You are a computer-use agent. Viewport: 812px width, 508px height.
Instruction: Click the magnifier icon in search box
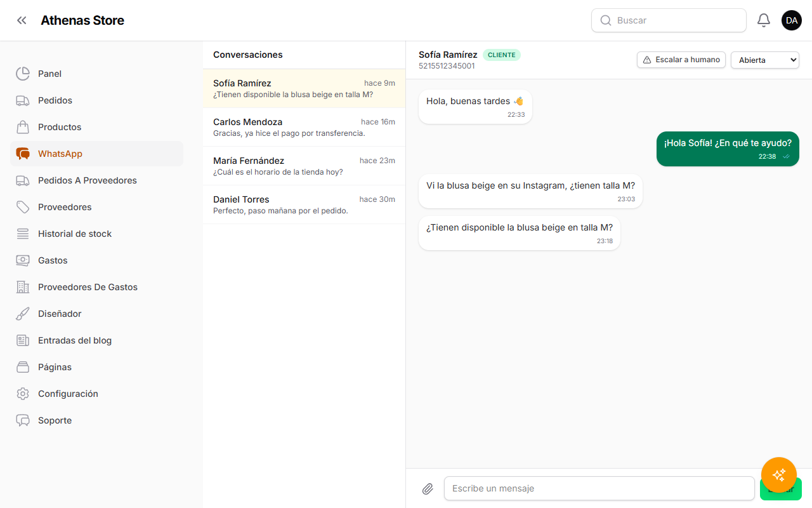tap(606, 20)
